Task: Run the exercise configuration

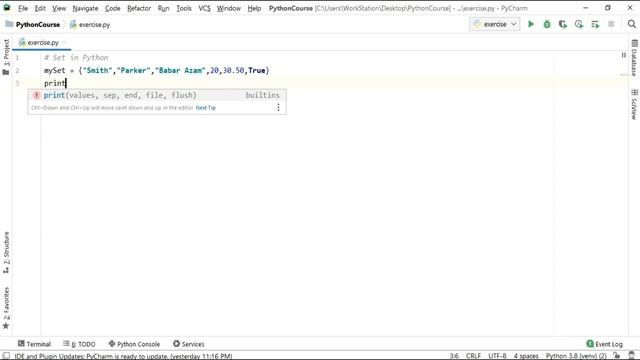Action: coord(531,24)
